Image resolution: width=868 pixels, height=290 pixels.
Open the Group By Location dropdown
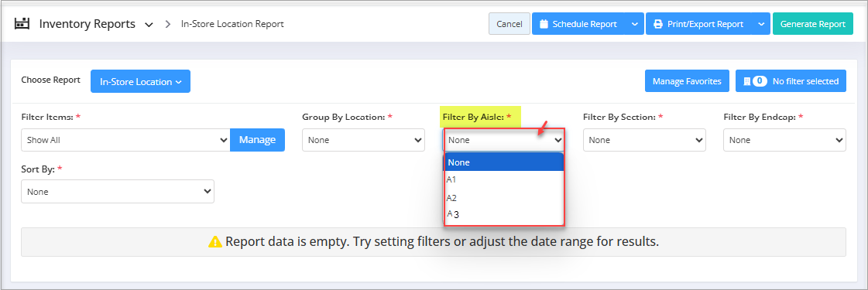[x=363, y=140]
